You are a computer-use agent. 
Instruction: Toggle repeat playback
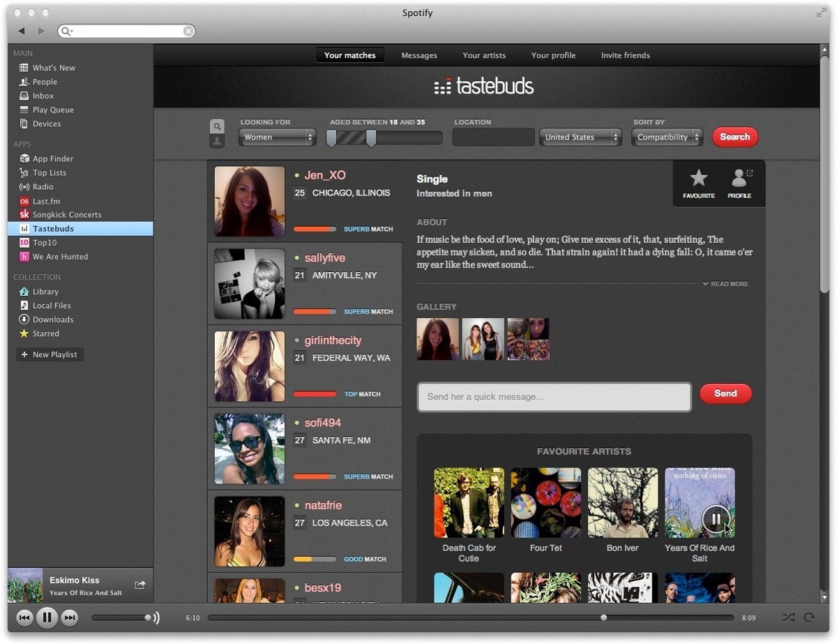809,617
